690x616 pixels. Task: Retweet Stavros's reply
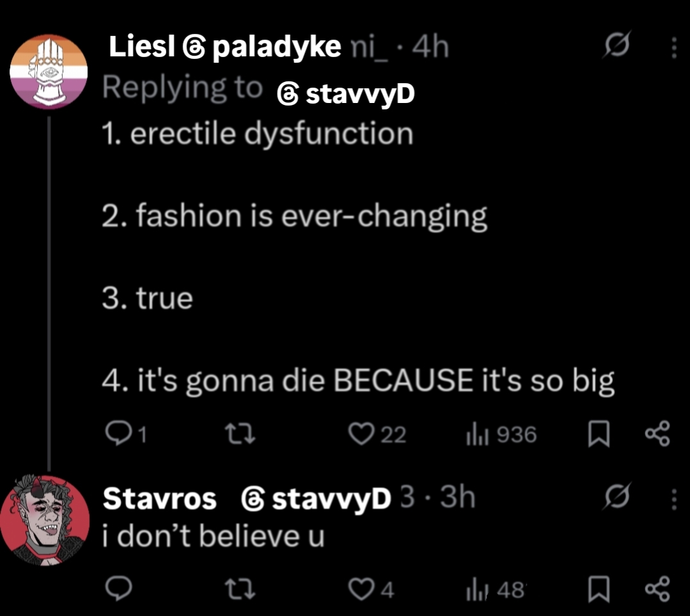point(243,589)
